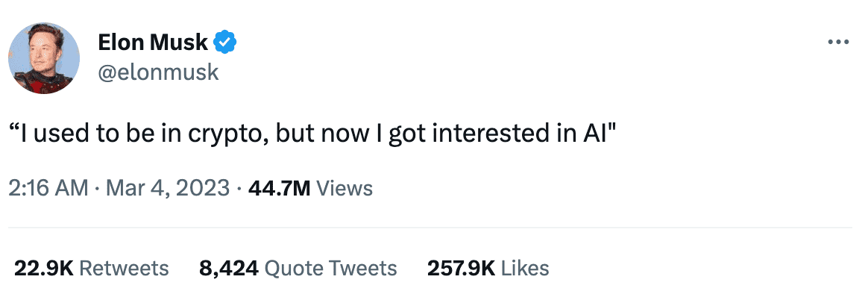The height and width of the screenshot is (303, 868).
Task: Click the 8,424 quote count
Action: tap(228, 268)
